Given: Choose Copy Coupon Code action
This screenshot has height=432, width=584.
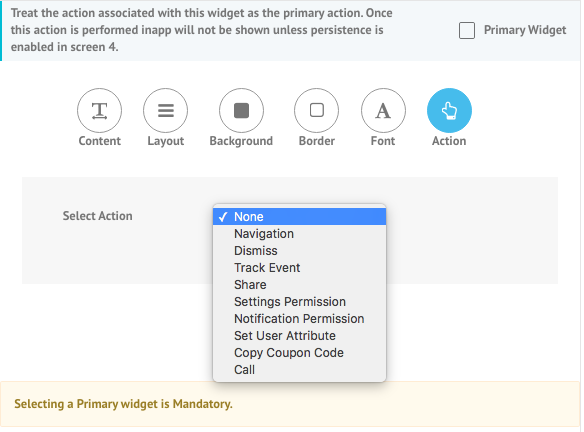Looking at the screenshot, I should point(299,353).
